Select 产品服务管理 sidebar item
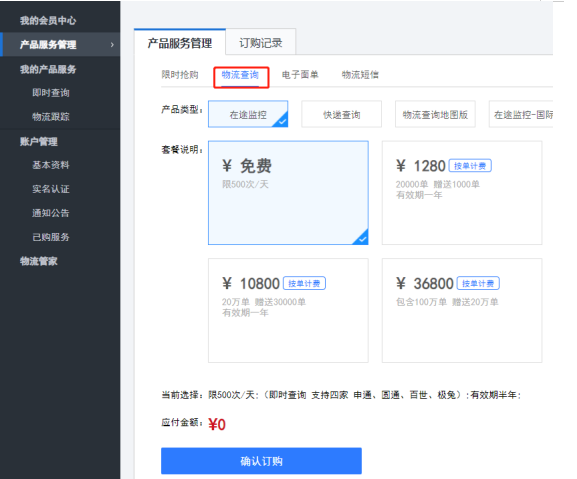Image resolution: width=577 pixels, height=479 pixels. click(x=60, y=45)
